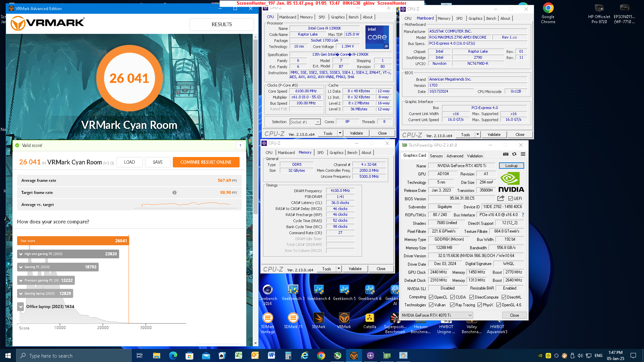The height and width of the screenshot is (362, 644).
Task: Switch to the Advanced tab in GPU-Z
Action: click(x=455, y=156)
